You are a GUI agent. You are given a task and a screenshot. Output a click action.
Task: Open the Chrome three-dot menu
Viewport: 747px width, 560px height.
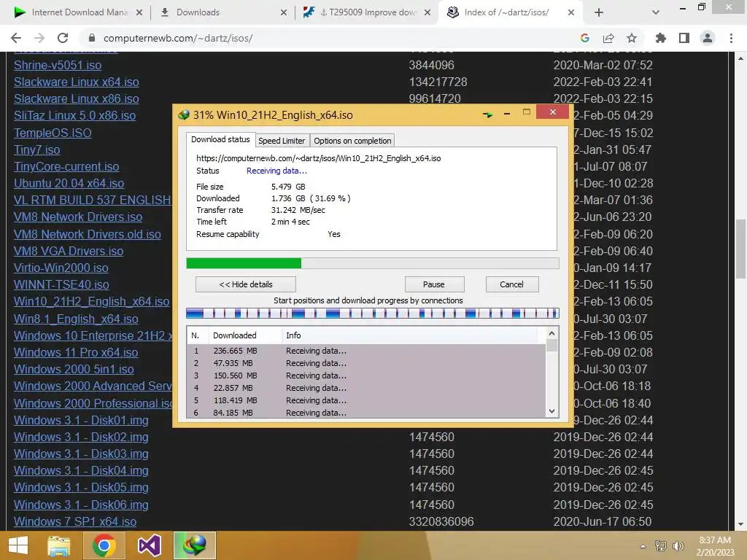coord(731,38)
